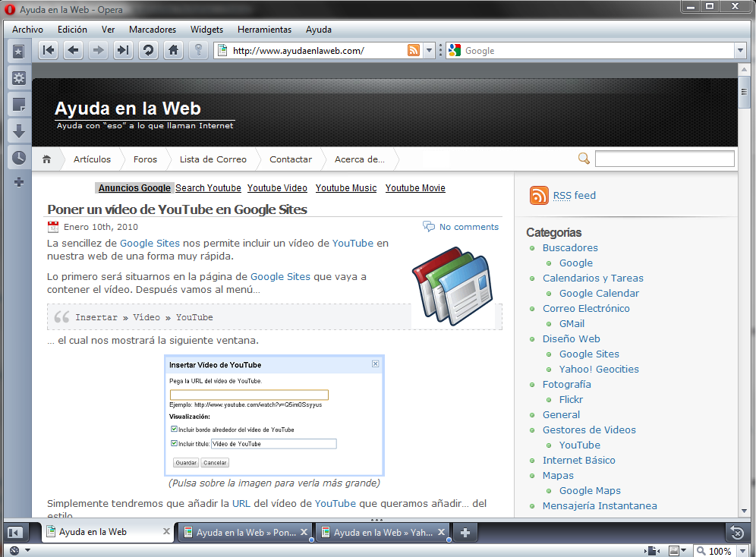The width and height of the screenshot is (756, 557).
Task: Click the page icon in the address bar
Action: [x=222, y=50]
